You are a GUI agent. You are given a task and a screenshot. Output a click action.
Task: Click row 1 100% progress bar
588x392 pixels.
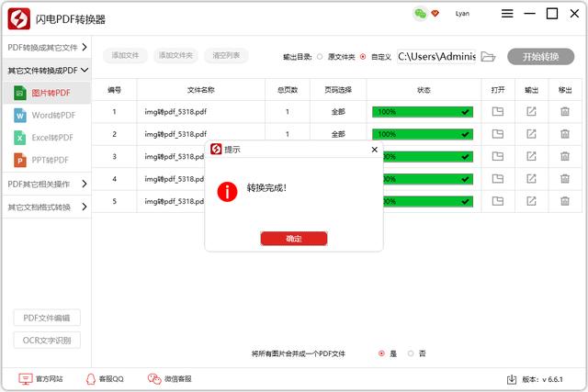point(423,112)
